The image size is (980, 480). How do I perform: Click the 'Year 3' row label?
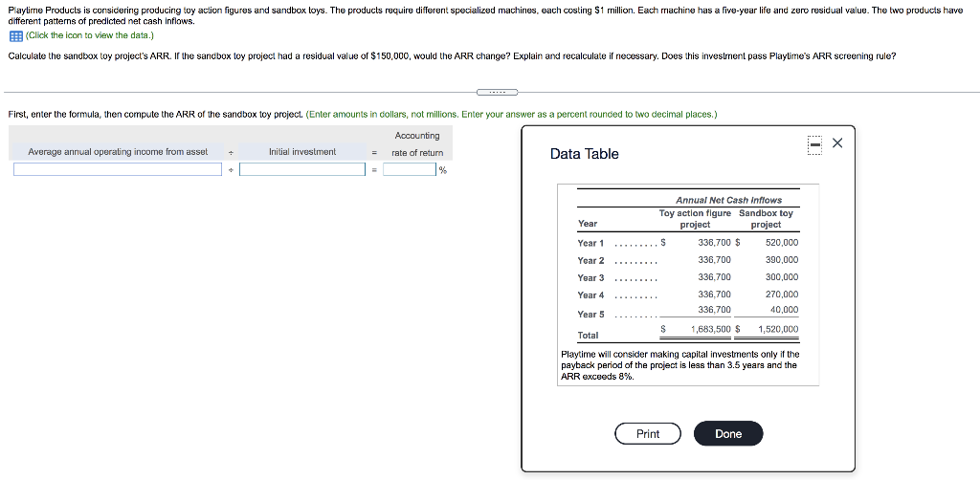590,277
